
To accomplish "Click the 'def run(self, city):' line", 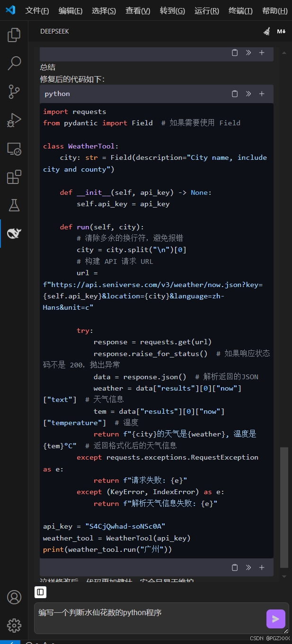I will point(102,227).
